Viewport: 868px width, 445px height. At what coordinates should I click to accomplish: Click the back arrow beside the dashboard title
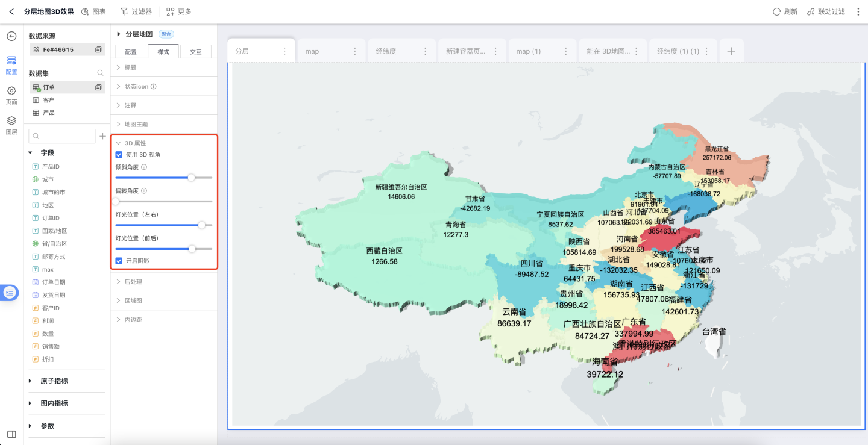(11, 11)
